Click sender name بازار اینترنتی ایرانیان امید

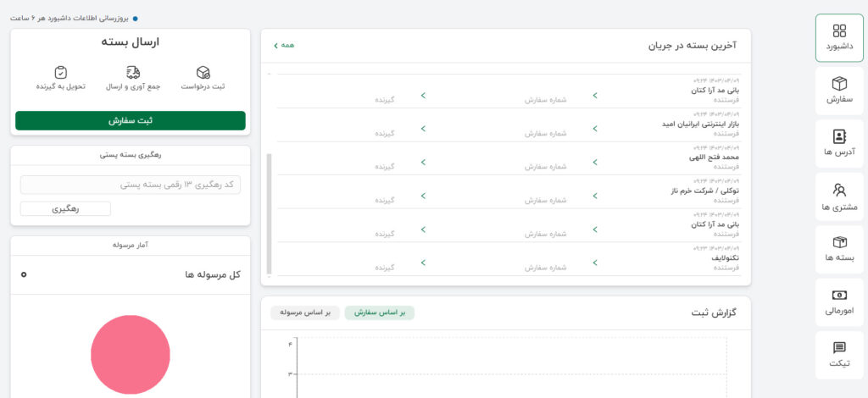[x=701, y=124]
